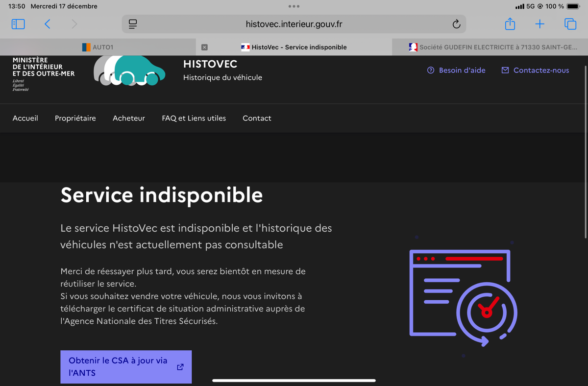This screenshot has width=588, height=386.
Task: Close the HistoVec tab with X
Action: point(205,48)
